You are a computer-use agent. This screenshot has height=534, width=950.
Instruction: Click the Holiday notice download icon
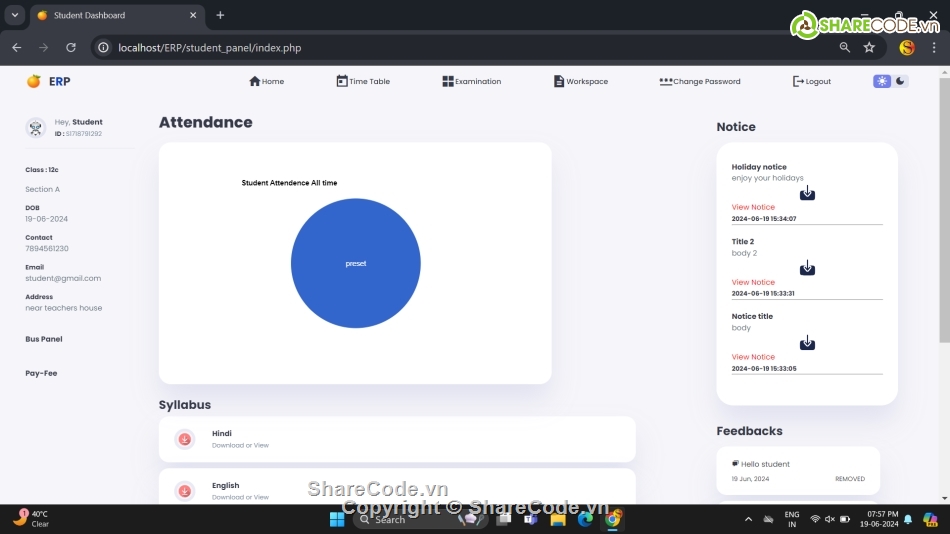click(x=807, y=193)
